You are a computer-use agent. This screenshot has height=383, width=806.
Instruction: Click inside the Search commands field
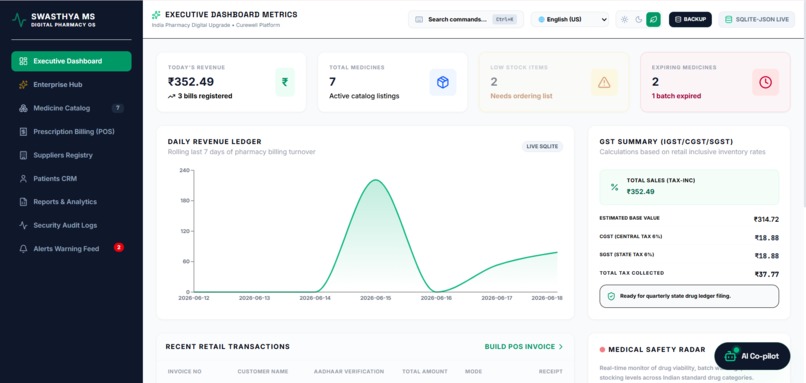point(466,20)
